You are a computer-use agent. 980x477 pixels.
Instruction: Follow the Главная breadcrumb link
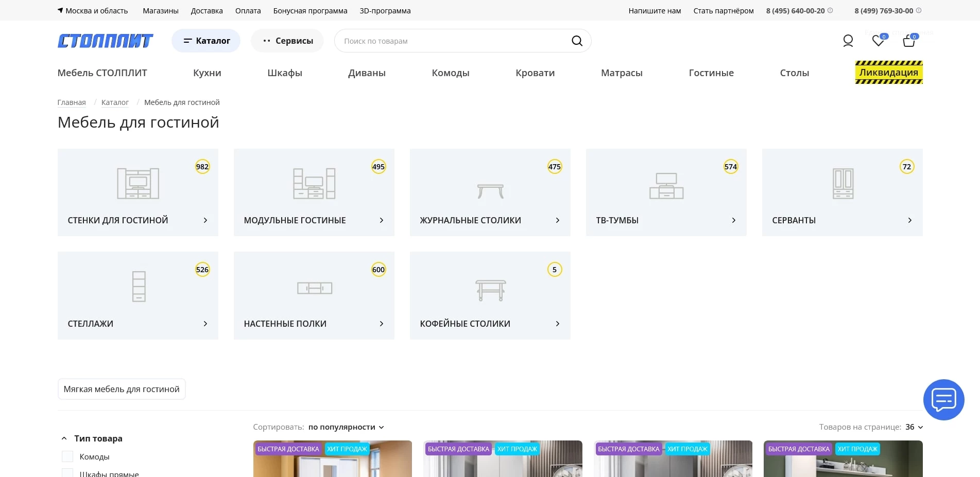(x=72, y=102)
